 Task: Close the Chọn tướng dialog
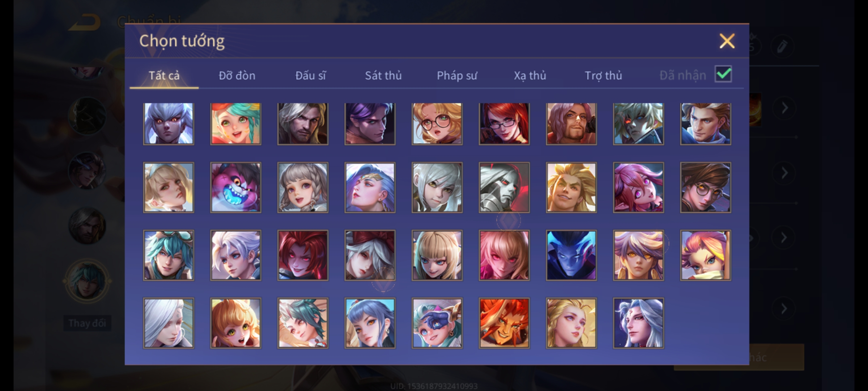[x=727, y=41]
